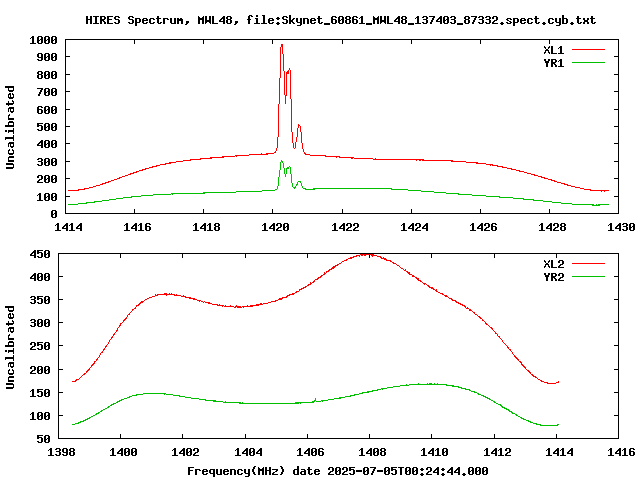Click the 1426 x-axis tick label
This screenshot has width=640, height=480.
[483, 227]
